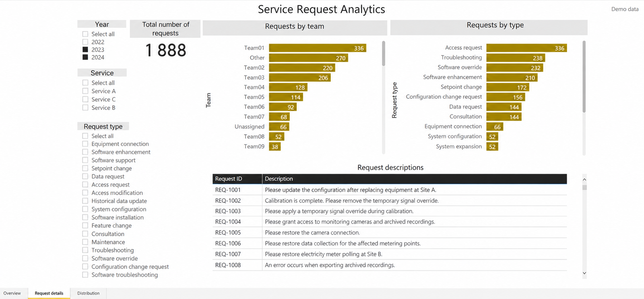Click the scroll down arrow of descriptions table
This screenshot has width=644, height=299.
584,273
